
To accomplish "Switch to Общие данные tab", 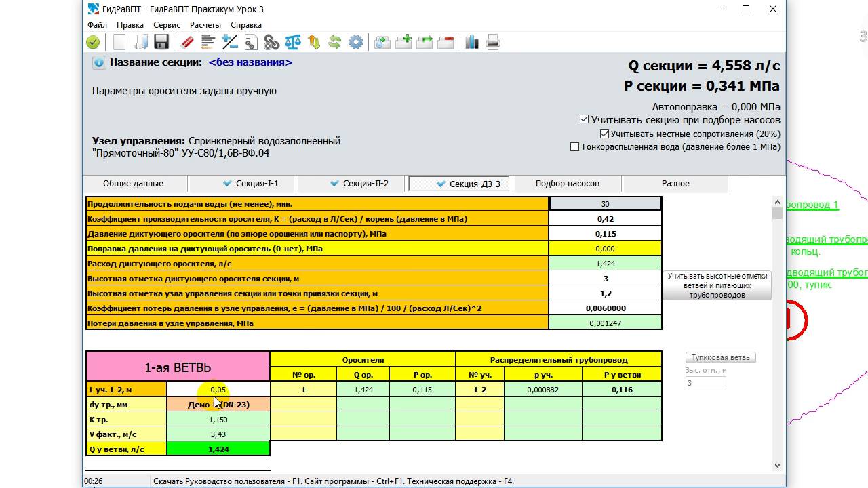I will [x=134, y=184].
